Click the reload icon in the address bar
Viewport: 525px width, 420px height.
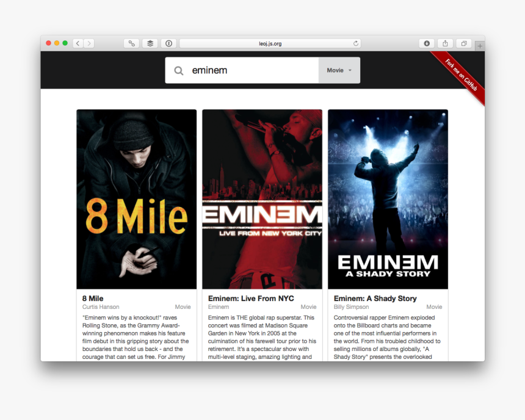pos(355,43)
